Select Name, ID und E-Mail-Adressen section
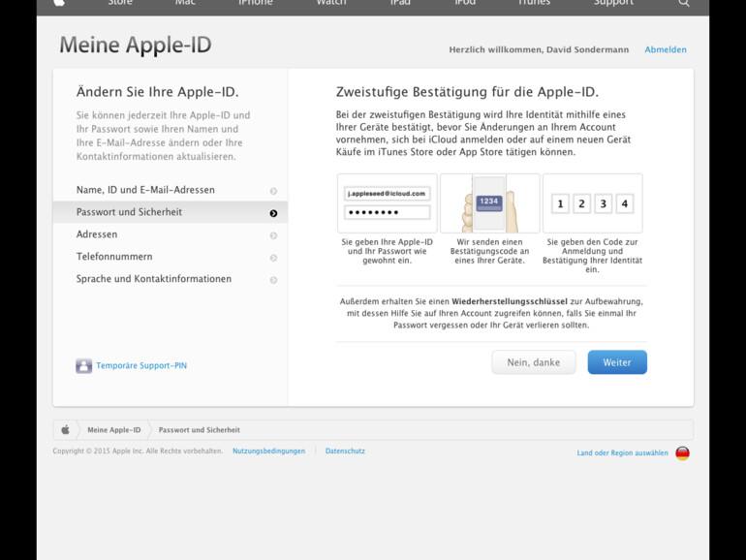The width and height of the screenshot is (746, 560). tap(171, 190)
